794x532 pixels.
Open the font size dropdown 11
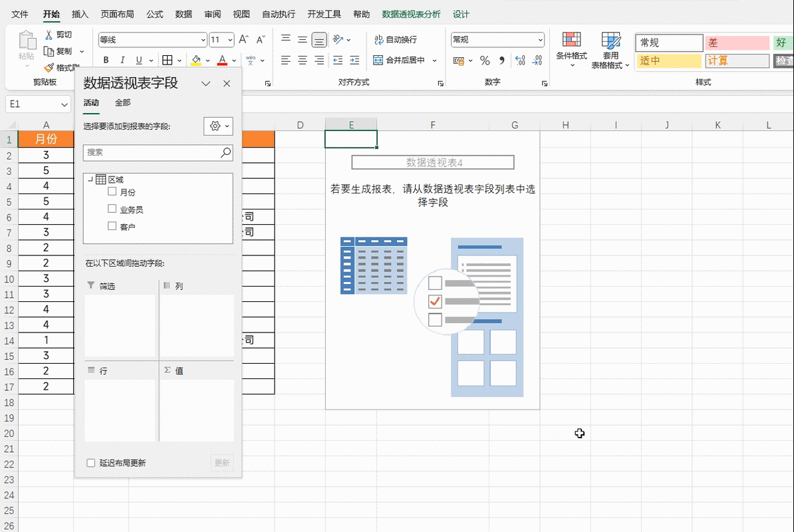point(230,39)
